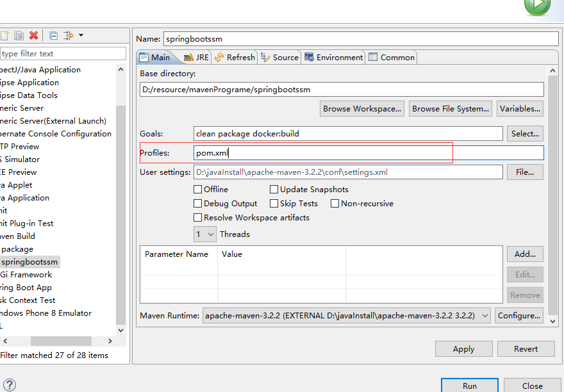Switch to the JRE tab
Screen dimensions: 564x392
[x=196, y=58]
